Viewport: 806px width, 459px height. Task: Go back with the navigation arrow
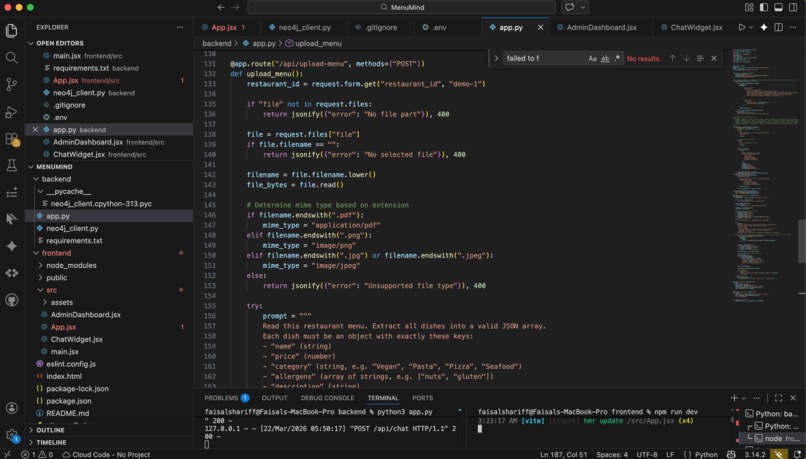[221, 7]
